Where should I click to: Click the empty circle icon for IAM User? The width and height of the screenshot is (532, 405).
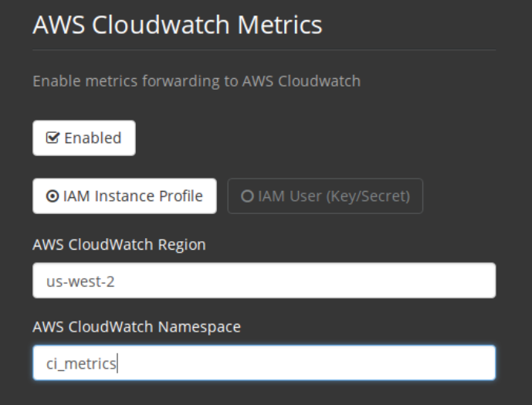pyautogui.click(x=247, y=196)
